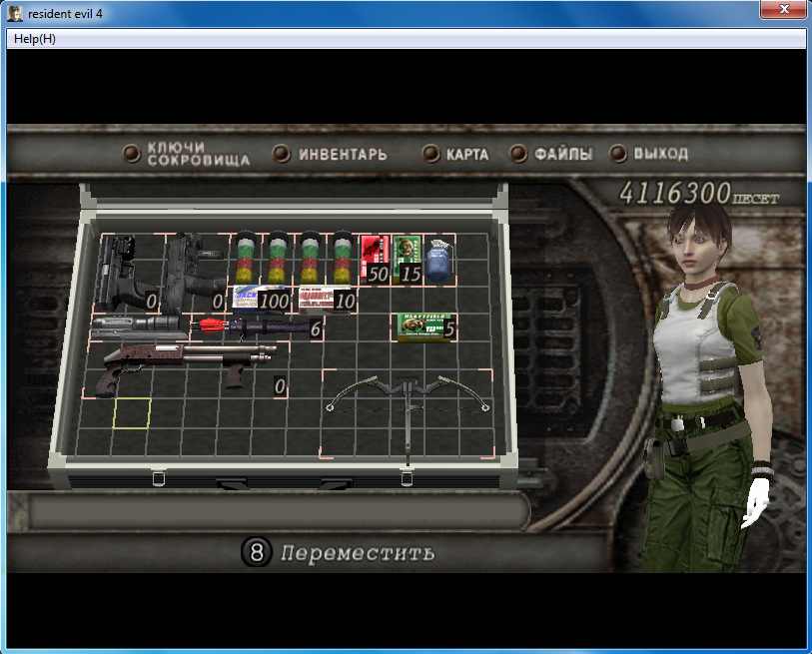Open the Файлы tab

pos(550,154)
